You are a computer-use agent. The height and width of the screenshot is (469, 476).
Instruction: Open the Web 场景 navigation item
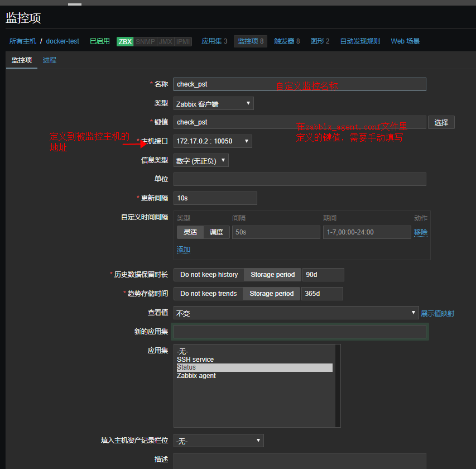405,41
